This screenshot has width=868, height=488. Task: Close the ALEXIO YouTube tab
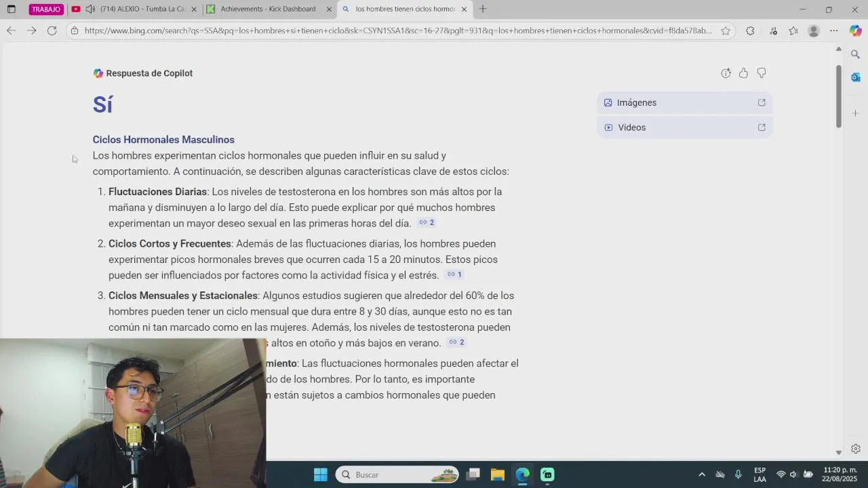195,9
